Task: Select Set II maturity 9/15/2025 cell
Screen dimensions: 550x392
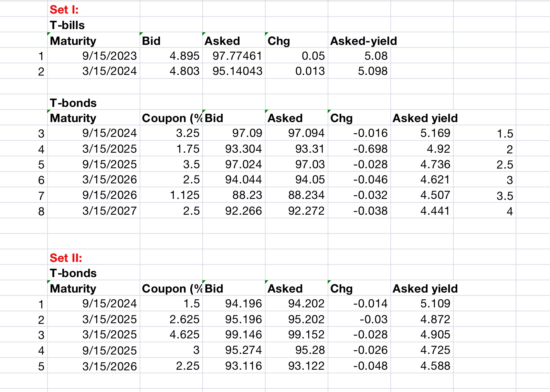Action: click(93, 350)
